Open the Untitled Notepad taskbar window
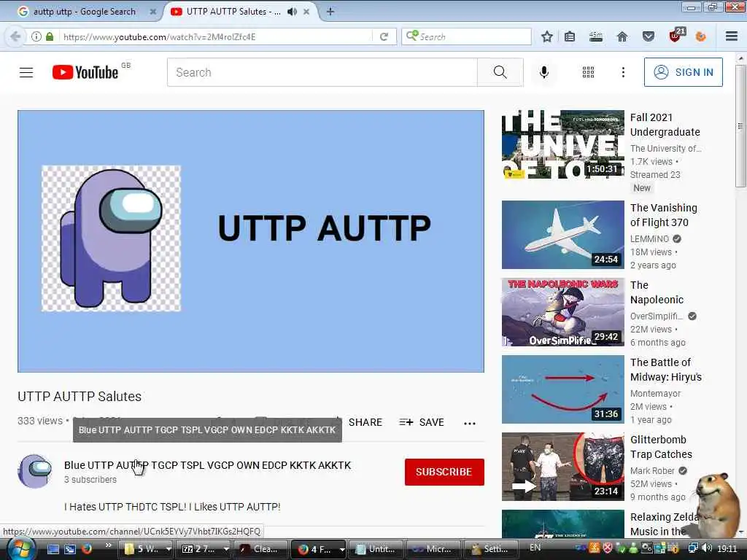This screenshot has width=747, height=560. (376, 549)
